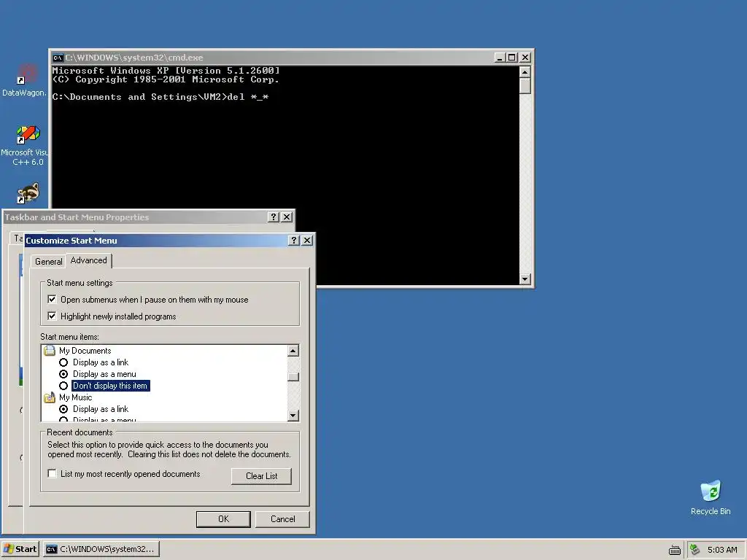Click the My Documents folder icon in list
This screenshot has height=560, width=747.
(50, 351)
